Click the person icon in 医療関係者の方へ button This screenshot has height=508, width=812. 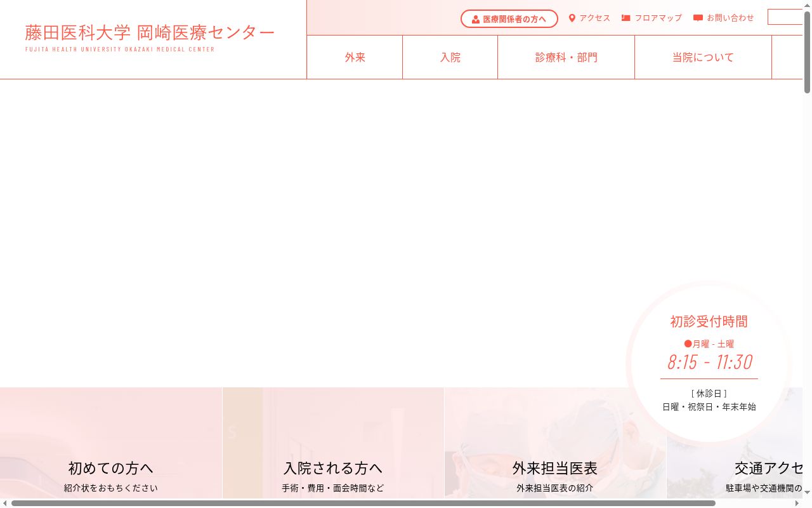pos(475,19)
